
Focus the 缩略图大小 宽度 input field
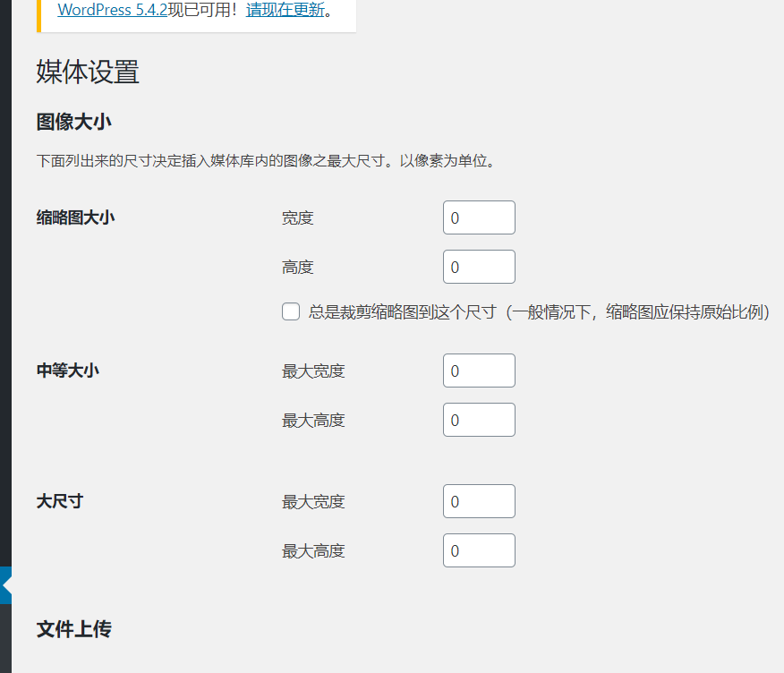point(479,217)
